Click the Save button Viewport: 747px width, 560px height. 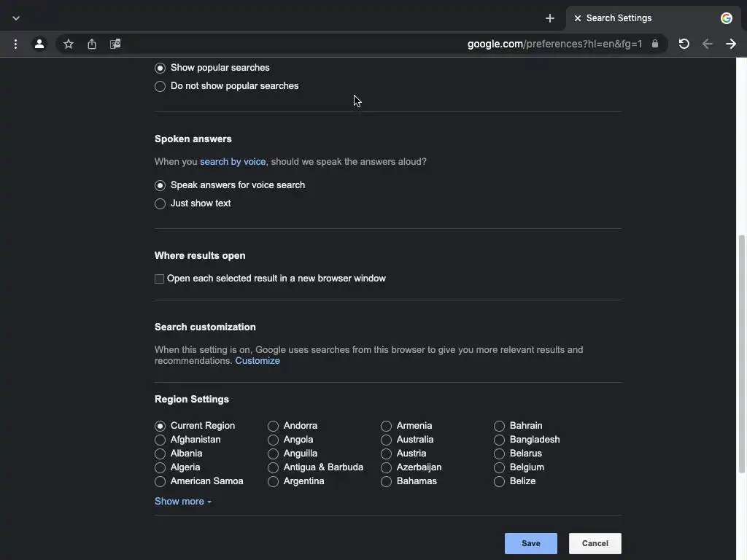(530, 543)
